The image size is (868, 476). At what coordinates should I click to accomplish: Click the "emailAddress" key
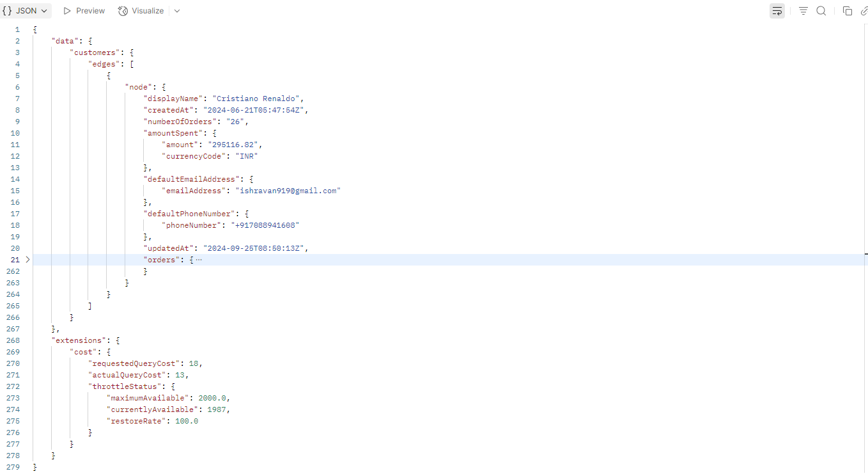tap(194, 191)
